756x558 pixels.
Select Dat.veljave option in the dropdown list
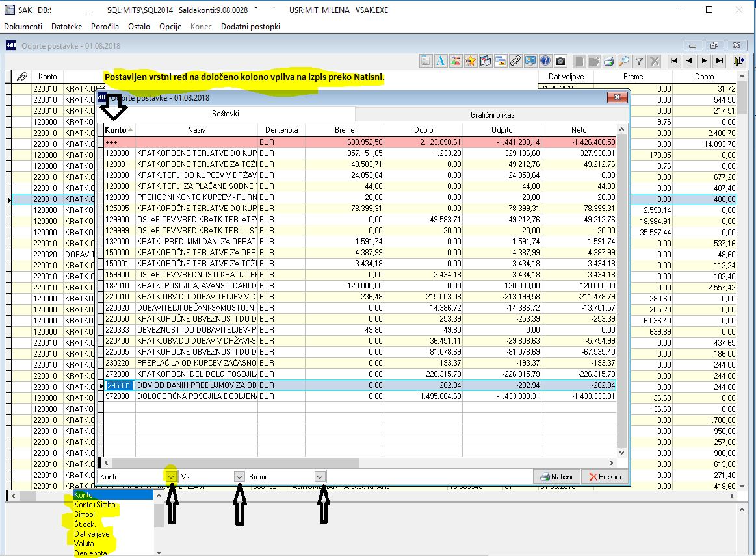click(92, 534)
